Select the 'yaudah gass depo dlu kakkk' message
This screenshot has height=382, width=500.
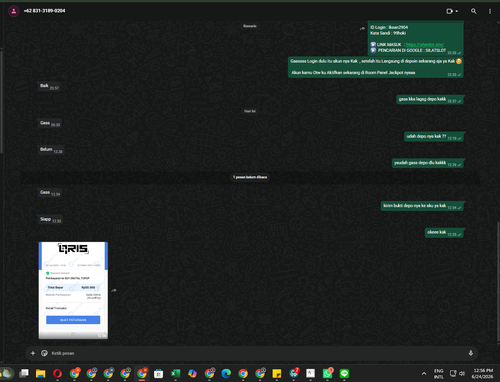[x=428, y=163]
